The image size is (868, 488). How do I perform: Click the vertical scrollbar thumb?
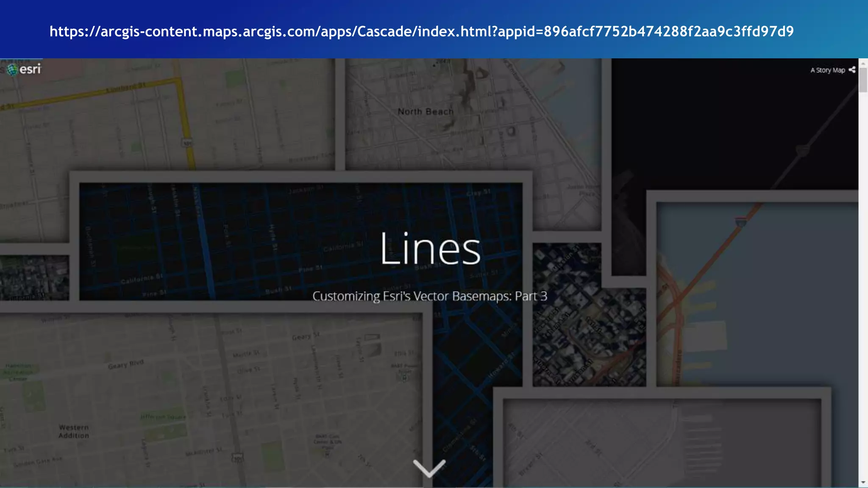pos(863,80)
